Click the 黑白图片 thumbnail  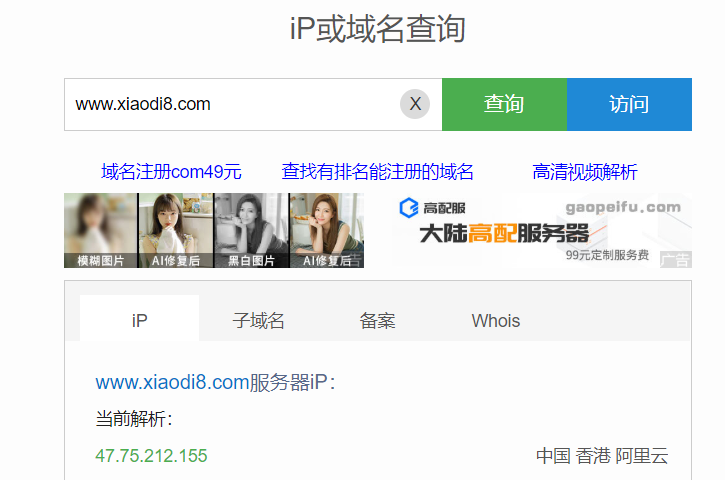252,230
